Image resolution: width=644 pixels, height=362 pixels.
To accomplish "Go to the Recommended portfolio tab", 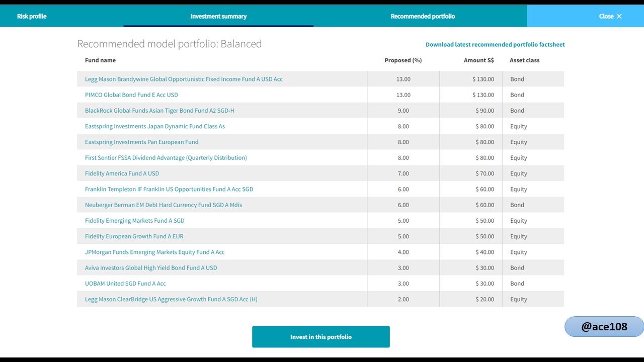I will [423, 16].
